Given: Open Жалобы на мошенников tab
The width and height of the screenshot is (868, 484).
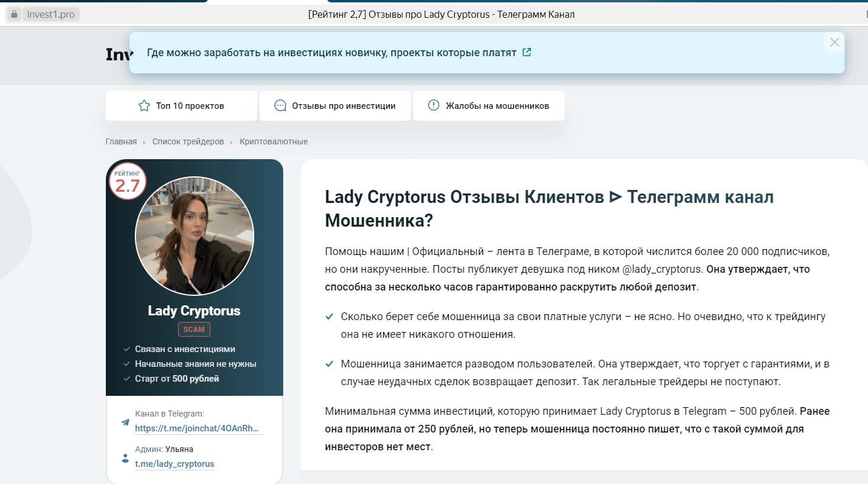Looking at the screenshot, I should [489, 106].
